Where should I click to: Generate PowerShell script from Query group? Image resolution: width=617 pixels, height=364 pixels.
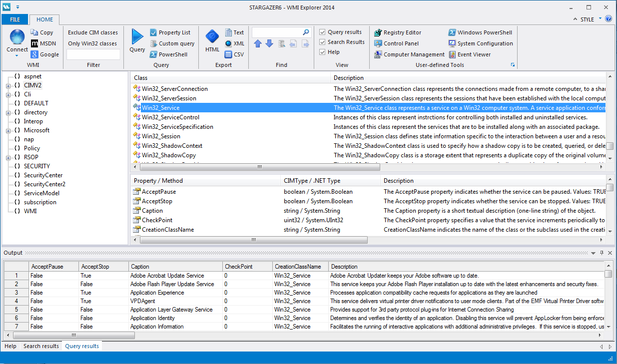pyautogui.click(x=168, y=54)
